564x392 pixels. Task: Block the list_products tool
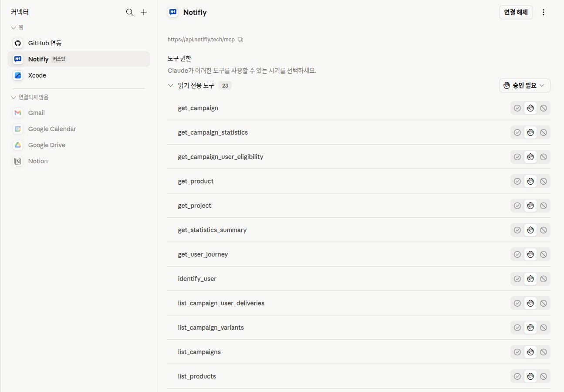pos(544,376)
